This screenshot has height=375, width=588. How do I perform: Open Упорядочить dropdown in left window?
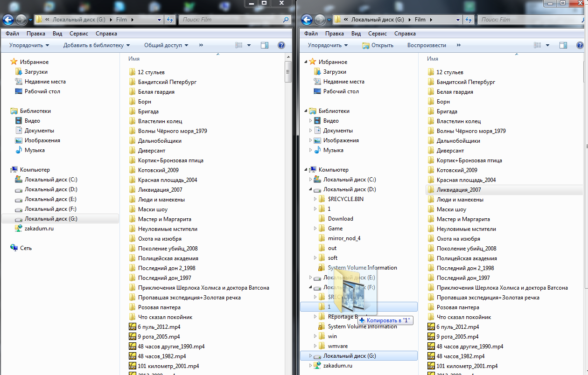click(29, 45)
